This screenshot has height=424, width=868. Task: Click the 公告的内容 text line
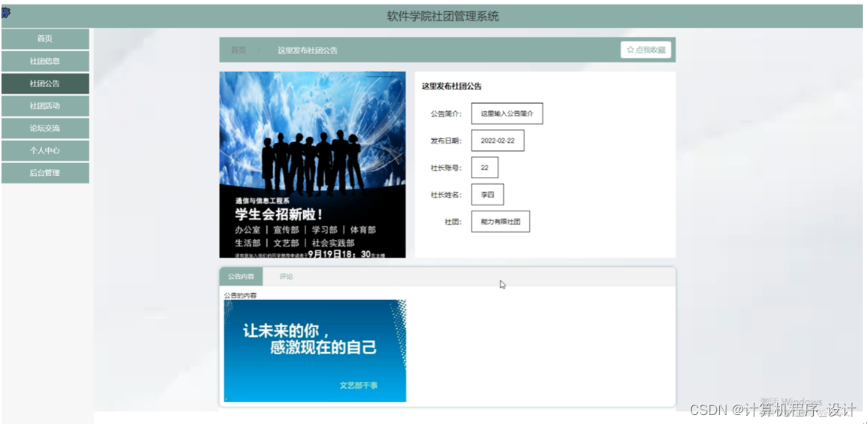[240, 295]
